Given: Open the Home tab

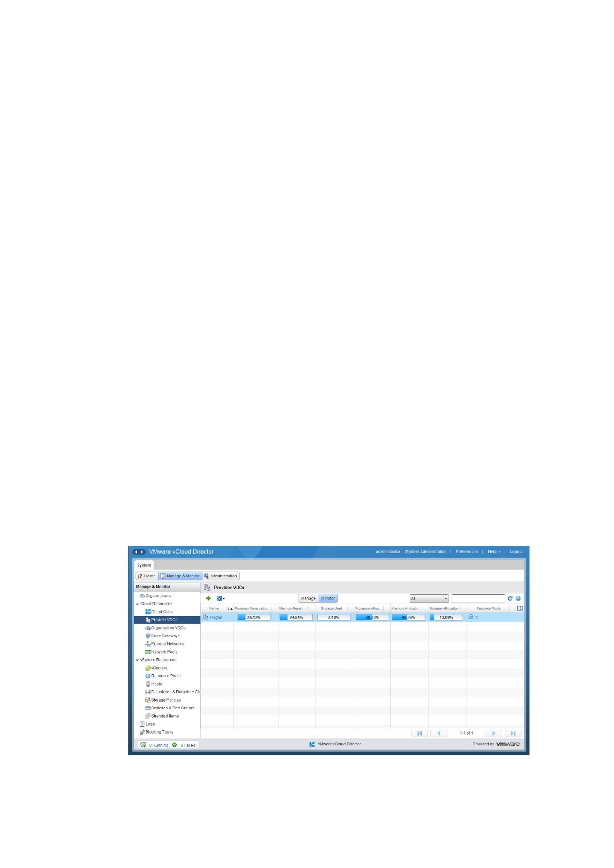Looking at the screenshot, I should pos(146,576).
